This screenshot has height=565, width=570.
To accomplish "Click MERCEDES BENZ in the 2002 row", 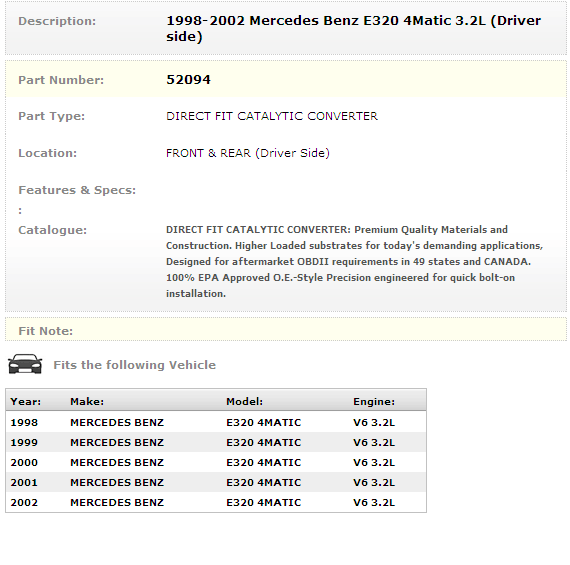I will tap(117, 502).
